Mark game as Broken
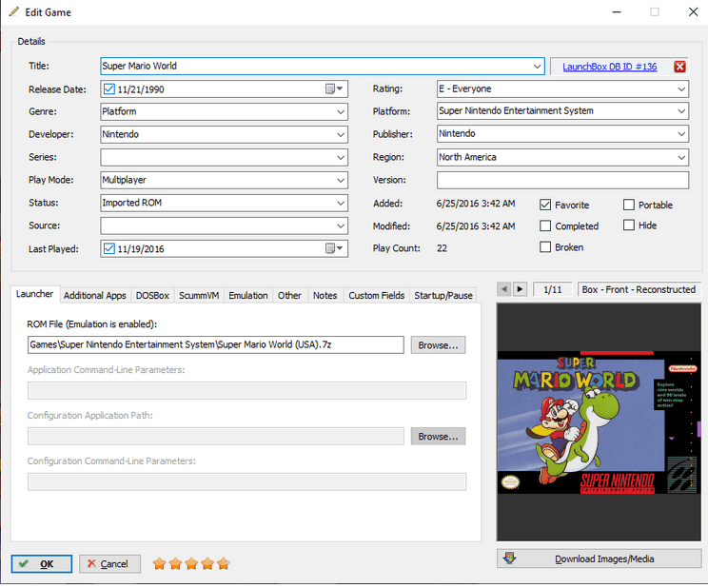Screen dimensions: 708x588 coord(545,246)
